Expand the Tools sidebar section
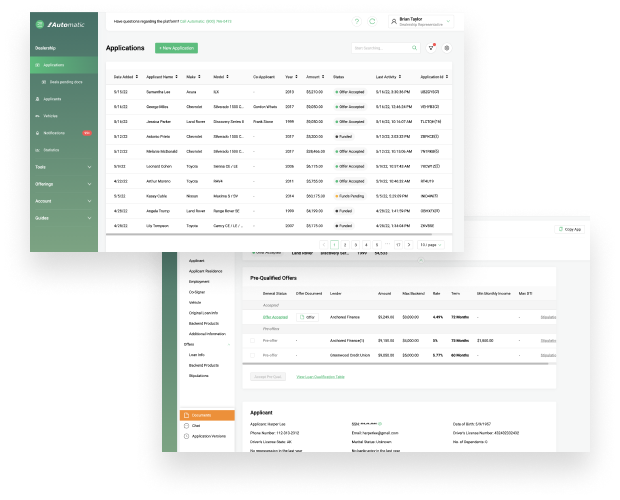Viewport: 620px width, 500px height. click(x=60, y=167)
